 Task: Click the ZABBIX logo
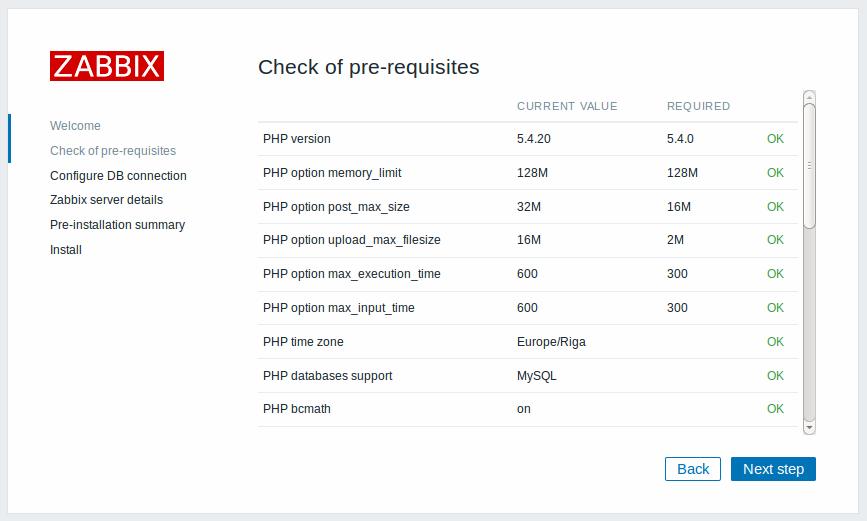[107, 66]
